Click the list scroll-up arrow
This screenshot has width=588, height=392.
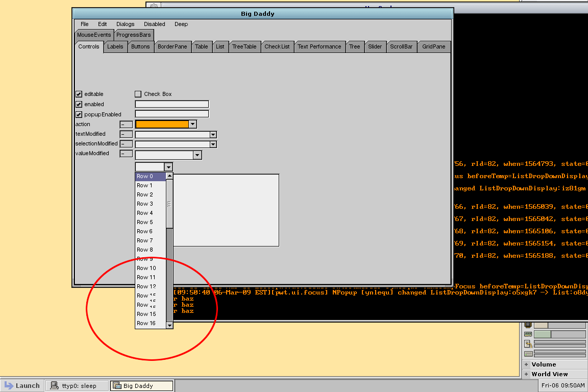(169, 176)
